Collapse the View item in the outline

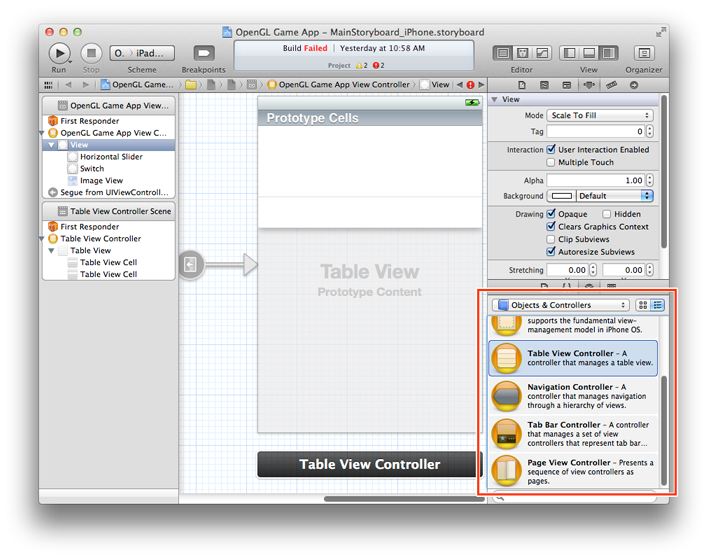pyautogui.click(x=51, y=145)
